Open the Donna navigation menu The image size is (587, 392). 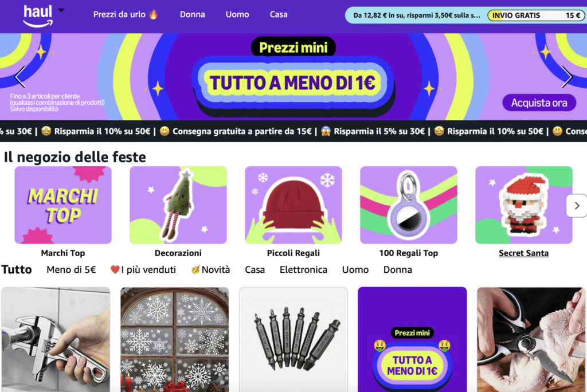pos(193,14)
